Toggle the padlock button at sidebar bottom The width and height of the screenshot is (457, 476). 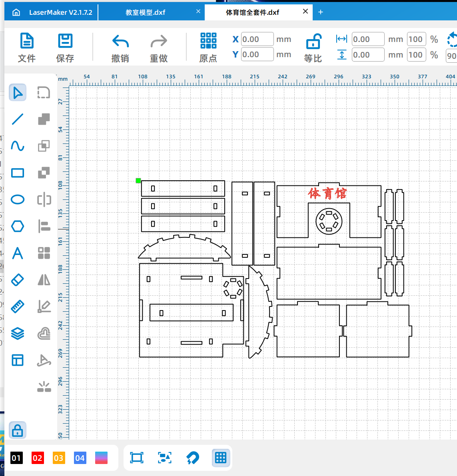click(x=18, y=430)
